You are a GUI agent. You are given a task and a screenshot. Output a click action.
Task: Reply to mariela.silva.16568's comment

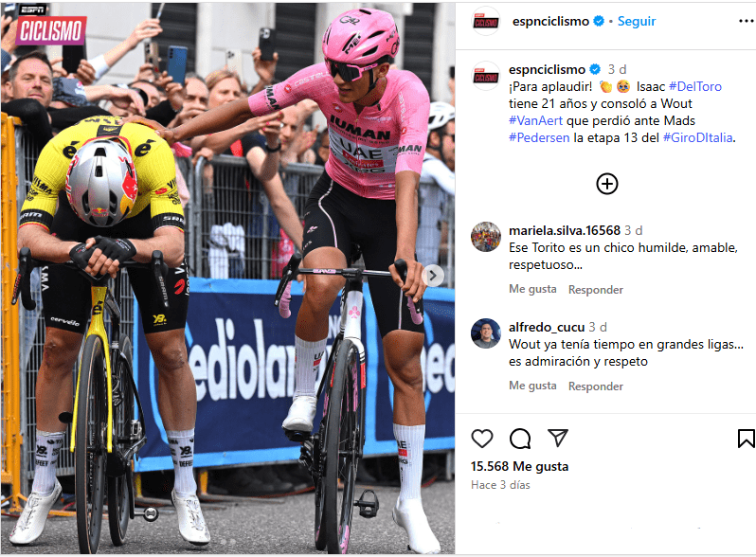[596, 289]
